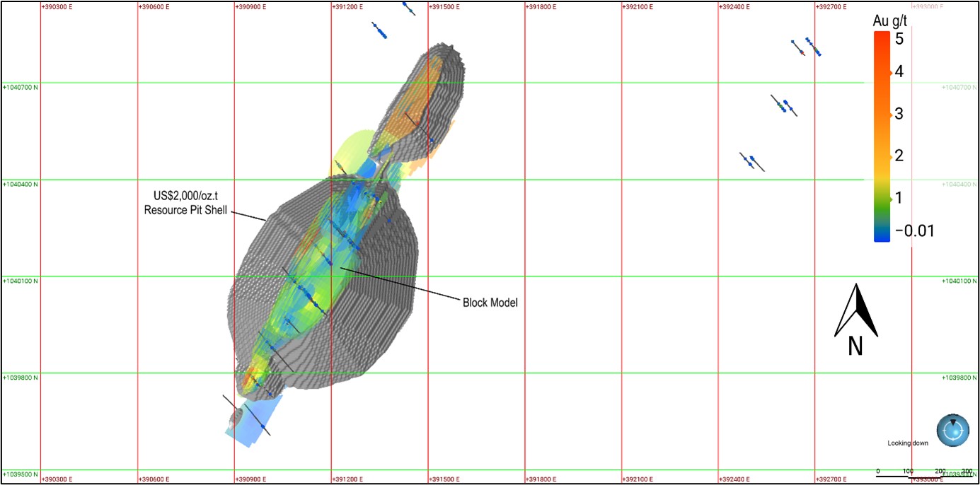Click the 5 value on the grade legend
Screen dimensions: 980x485
pos(899,39)
